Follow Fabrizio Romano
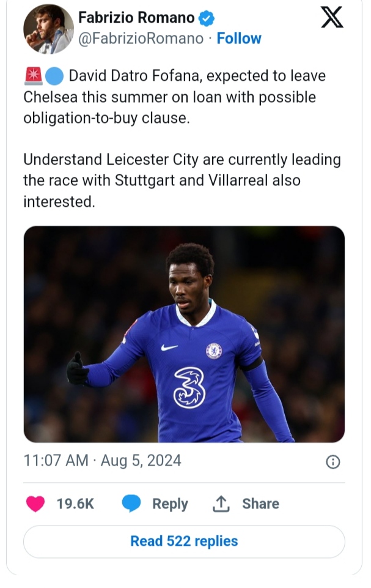371x588 pixels. click(239, 39)
